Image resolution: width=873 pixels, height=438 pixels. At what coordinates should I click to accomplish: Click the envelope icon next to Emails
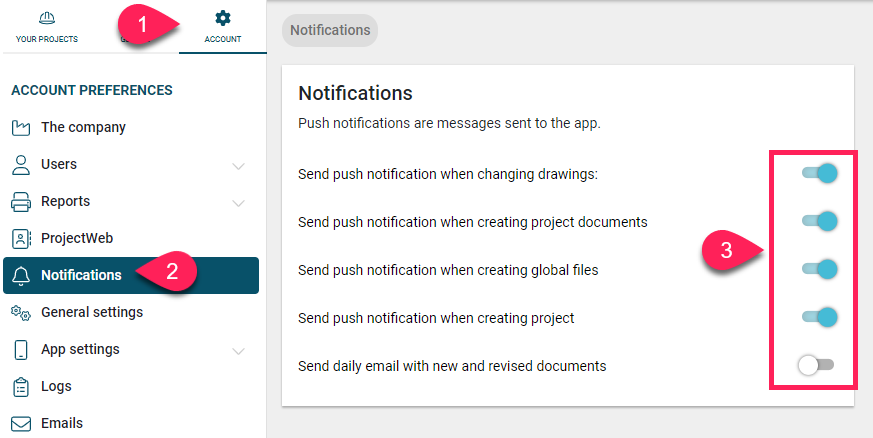click(21, 424)
